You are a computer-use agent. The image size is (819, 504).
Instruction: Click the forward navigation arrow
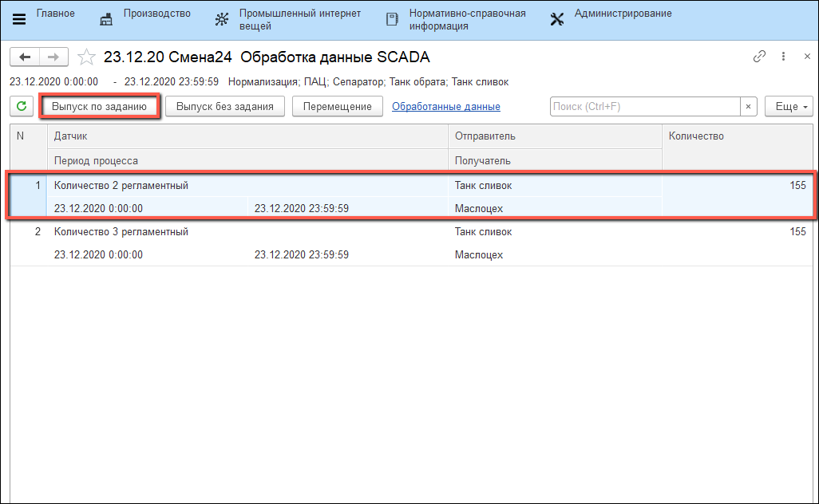click(x=53, y=57)
